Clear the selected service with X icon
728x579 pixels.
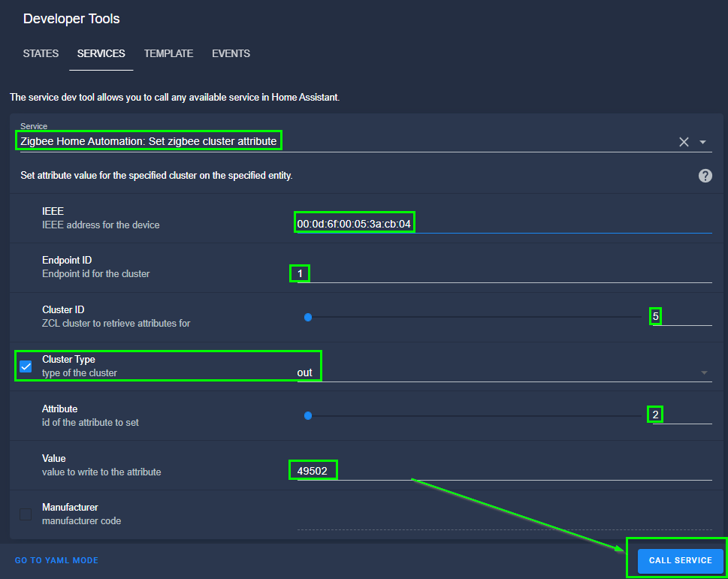click(684, 142)
